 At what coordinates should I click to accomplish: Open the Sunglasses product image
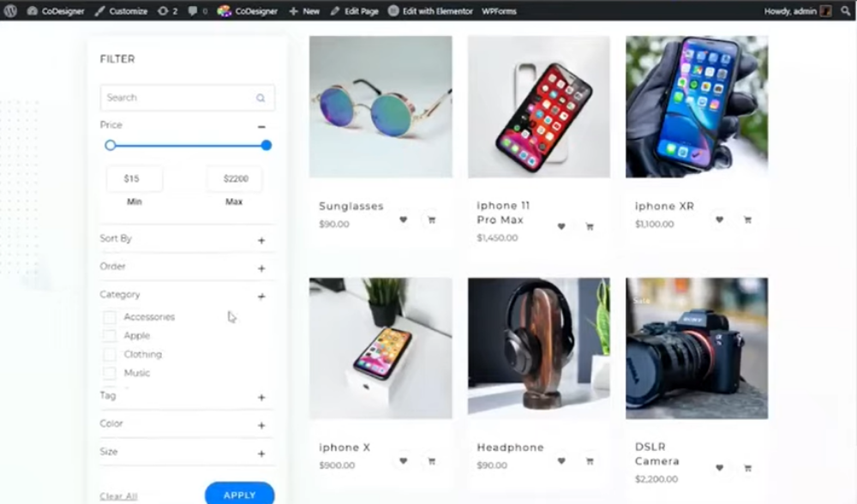point(381,106)
